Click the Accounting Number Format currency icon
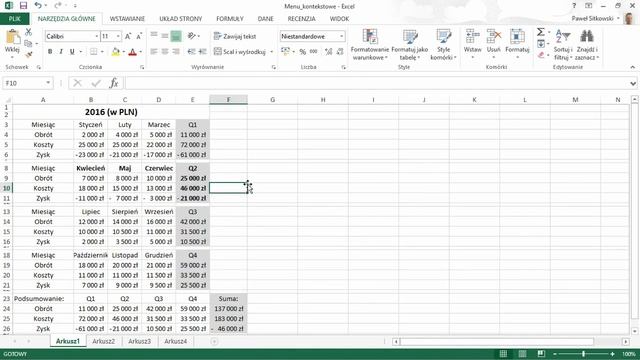This screenshot has height=360, width=640. 285,52
